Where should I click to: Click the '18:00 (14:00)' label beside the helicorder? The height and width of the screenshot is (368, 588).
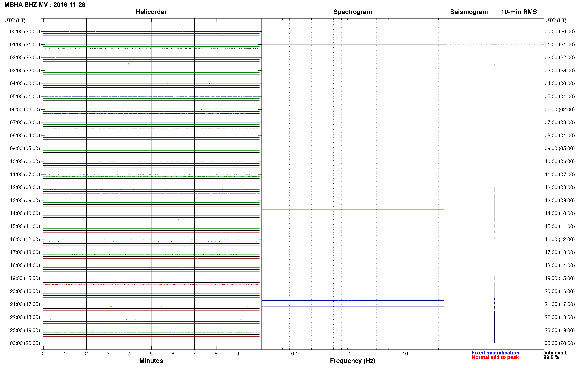pos(25,265)
